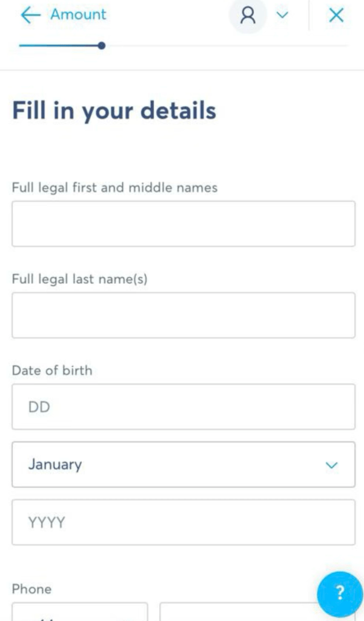The image size is (364, 621).
Task: Open the phone country code selector
Action: pos(80,612)
